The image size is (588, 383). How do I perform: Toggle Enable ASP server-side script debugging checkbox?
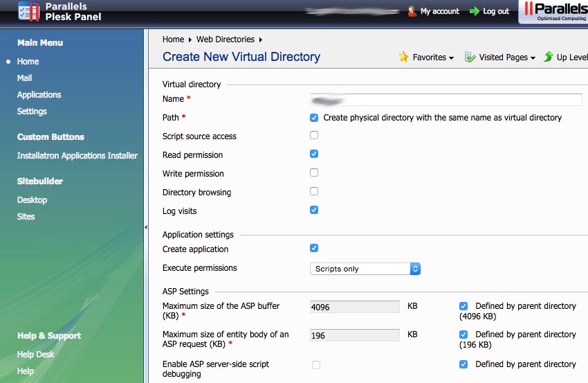[316, 365]
